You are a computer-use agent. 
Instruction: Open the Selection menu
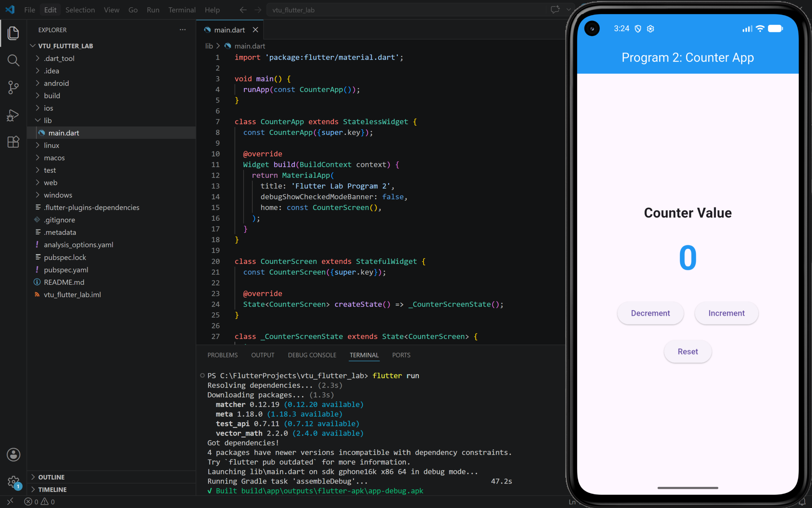[80, 10]
